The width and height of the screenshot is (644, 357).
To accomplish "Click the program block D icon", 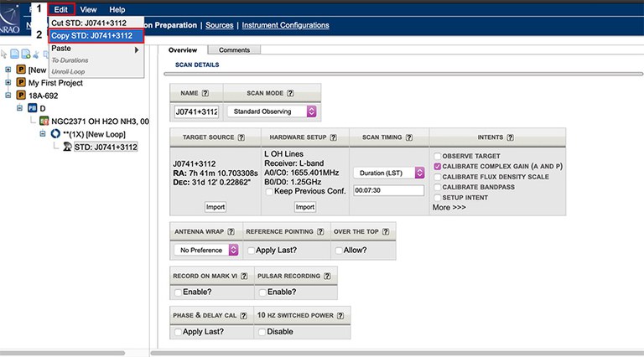I will (x=33, y=108).
